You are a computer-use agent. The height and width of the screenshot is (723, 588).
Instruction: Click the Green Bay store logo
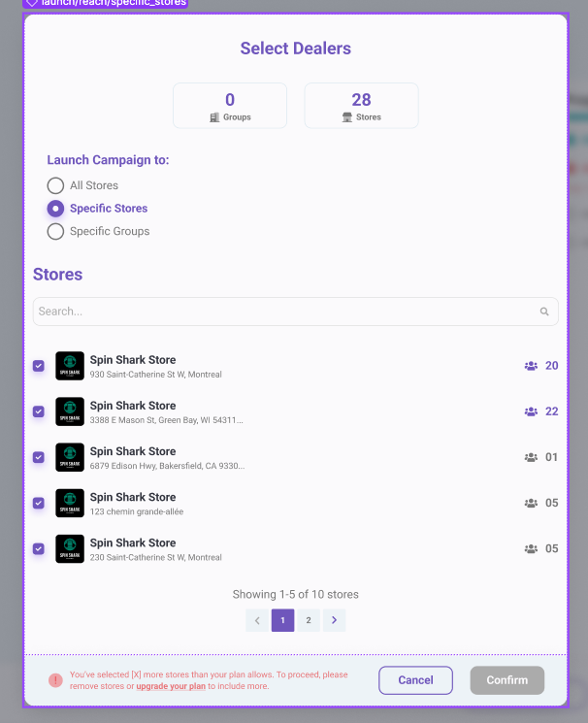70,411
